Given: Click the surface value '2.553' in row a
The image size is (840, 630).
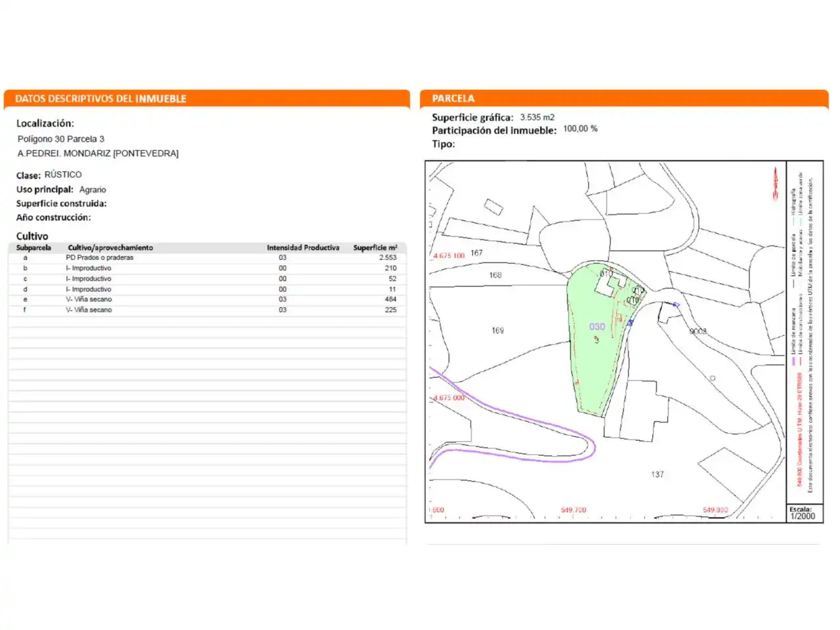Looking at the screenshot, I should coord(388,258).
